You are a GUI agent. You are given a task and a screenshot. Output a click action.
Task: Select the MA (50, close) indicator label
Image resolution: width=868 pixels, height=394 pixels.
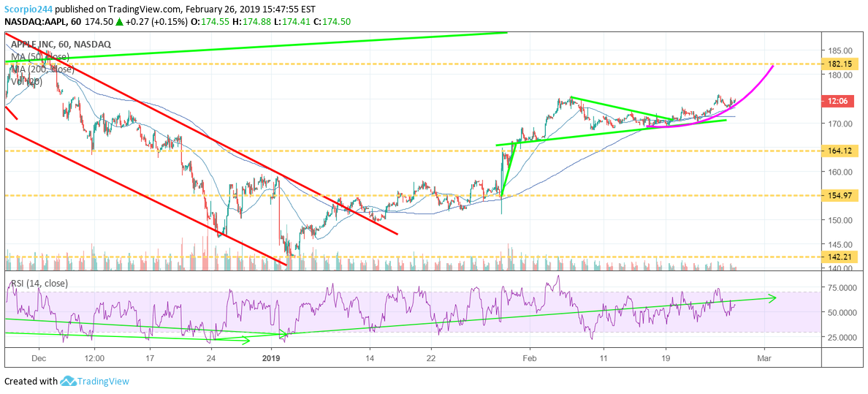pos(40,56)
